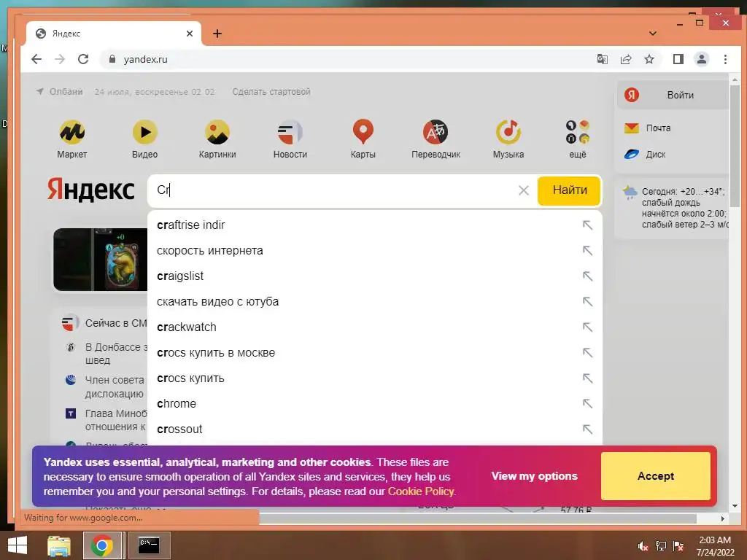Clear the search field with X

[524, 190]
